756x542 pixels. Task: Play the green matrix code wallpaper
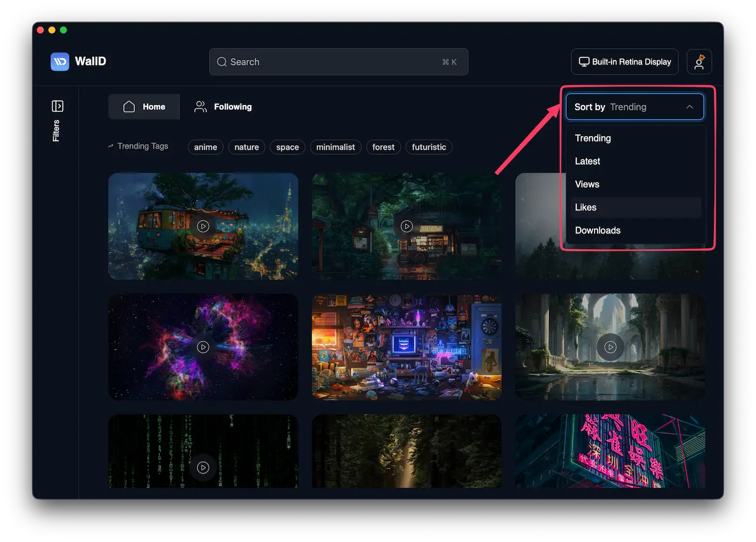[x=203, y=467]
